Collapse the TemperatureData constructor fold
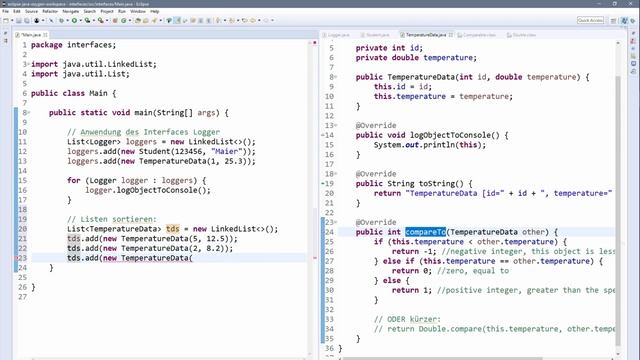Viewport: 640px width, 360px height. point(336,77)
